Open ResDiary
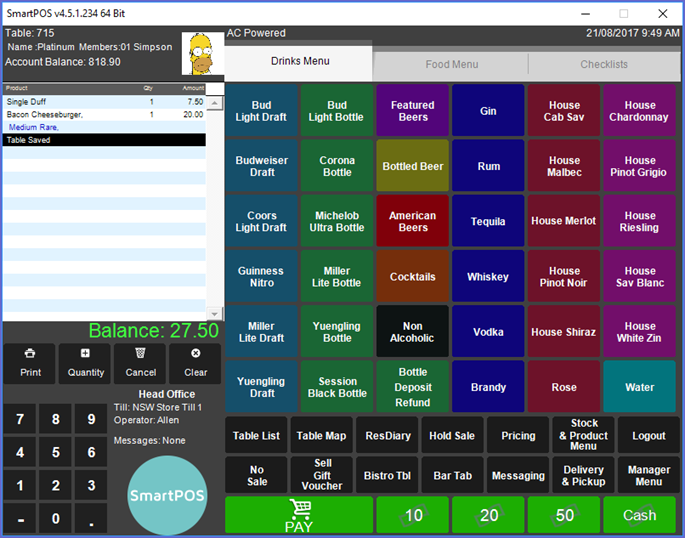 point(387,435)
